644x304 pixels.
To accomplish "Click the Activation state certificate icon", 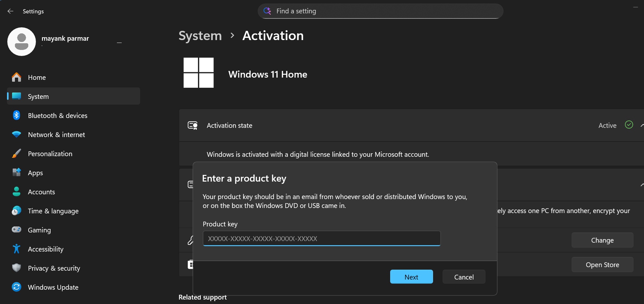I will click(x=193, y=126).
